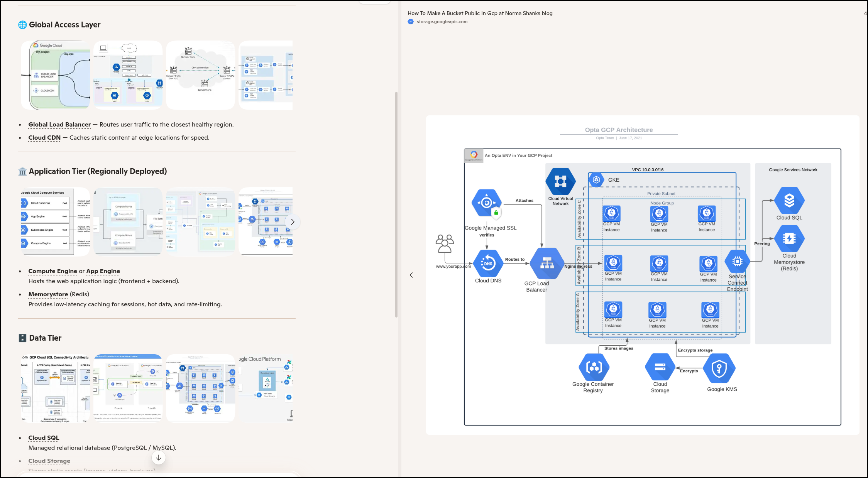Open the fourth Data Tier thumbnail
Screen dimensions: 868x478
(266, 388)
